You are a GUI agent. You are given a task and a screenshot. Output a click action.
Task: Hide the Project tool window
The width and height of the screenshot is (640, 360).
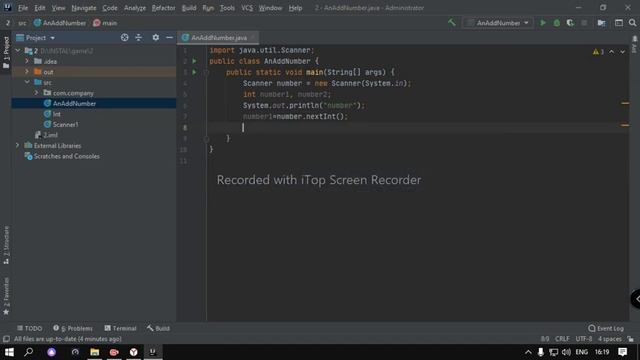pos(169,38)
